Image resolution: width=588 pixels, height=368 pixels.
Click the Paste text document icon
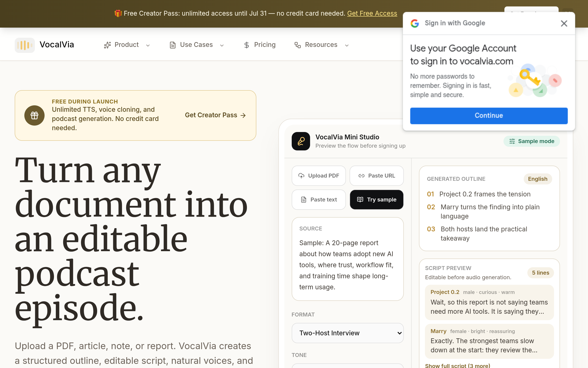click(x=303, y=200)
